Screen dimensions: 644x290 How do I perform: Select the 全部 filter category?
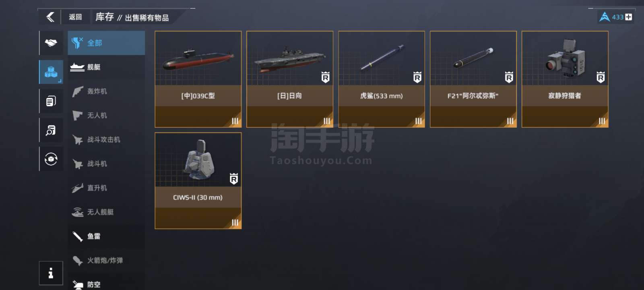106,43
